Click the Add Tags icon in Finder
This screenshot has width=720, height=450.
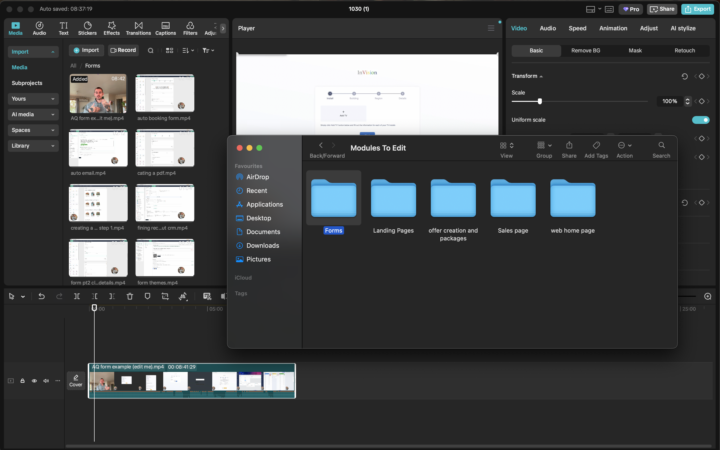click(596, 146)
